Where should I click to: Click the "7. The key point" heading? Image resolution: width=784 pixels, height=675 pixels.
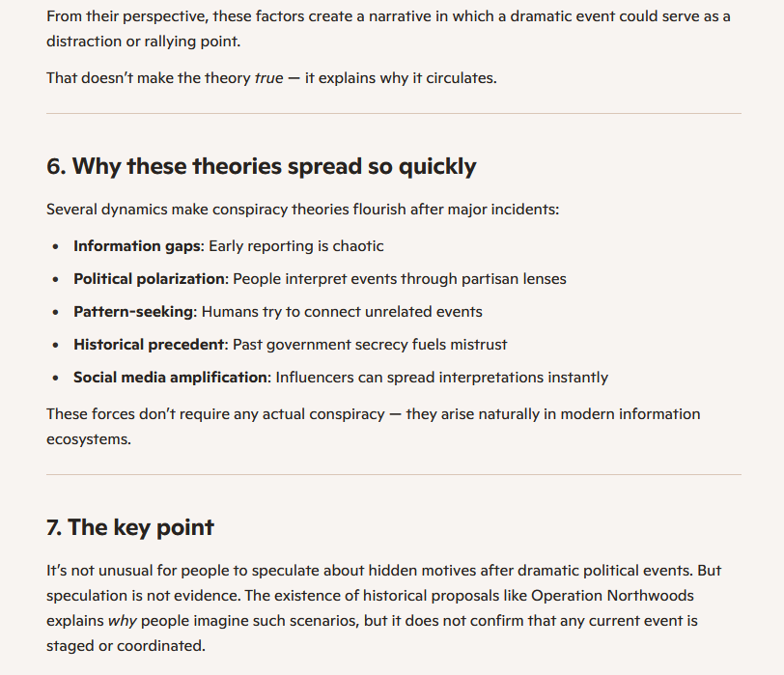click(130, 527)
